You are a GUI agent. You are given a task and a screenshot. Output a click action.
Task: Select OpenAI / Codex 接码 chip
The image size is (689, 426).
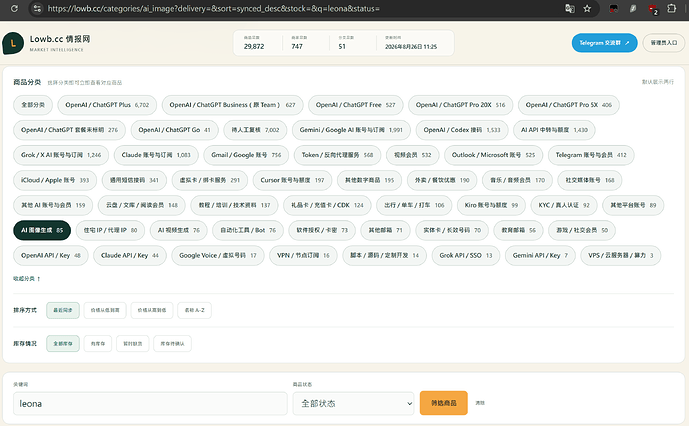pos(462,130)
